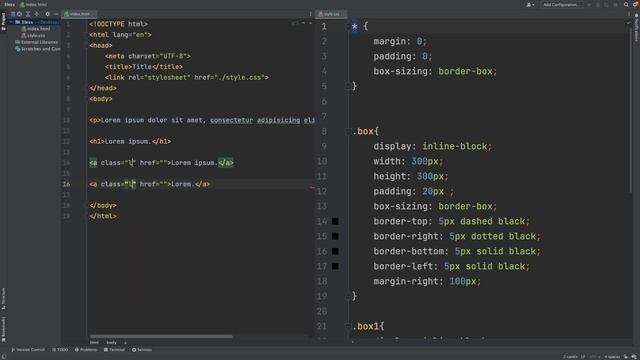Image resolution: width=640 pixels, height=360 pixels.
Task: Open the Problems tool window
Action: coord(86,350)
